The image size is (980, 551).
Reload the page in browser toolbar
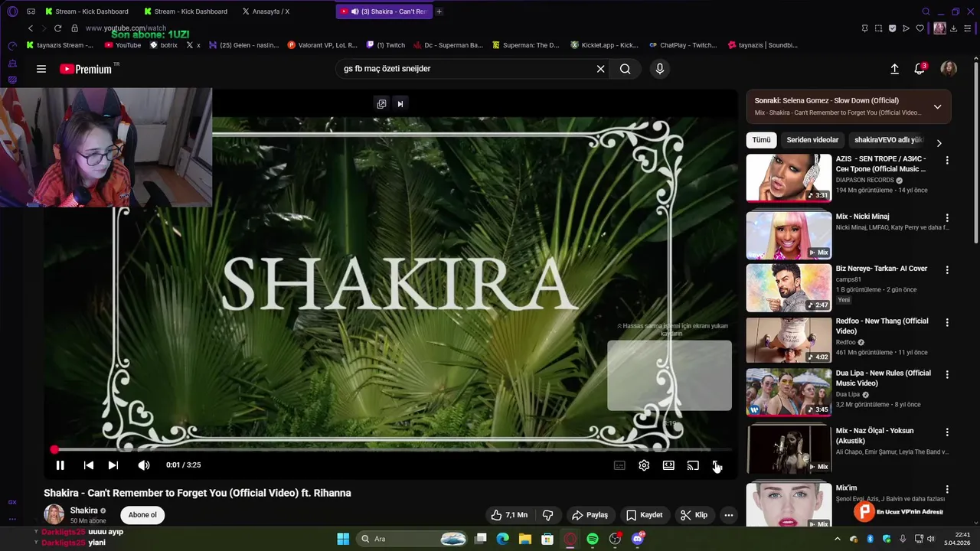57,28
